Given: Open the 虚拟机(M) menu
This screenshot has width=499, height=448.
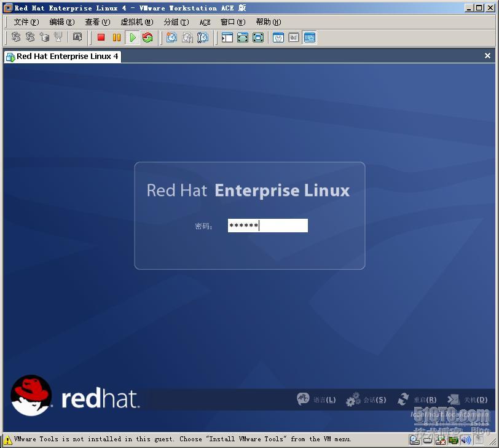Looking at the screenshot, I should (x=137, y=22).
